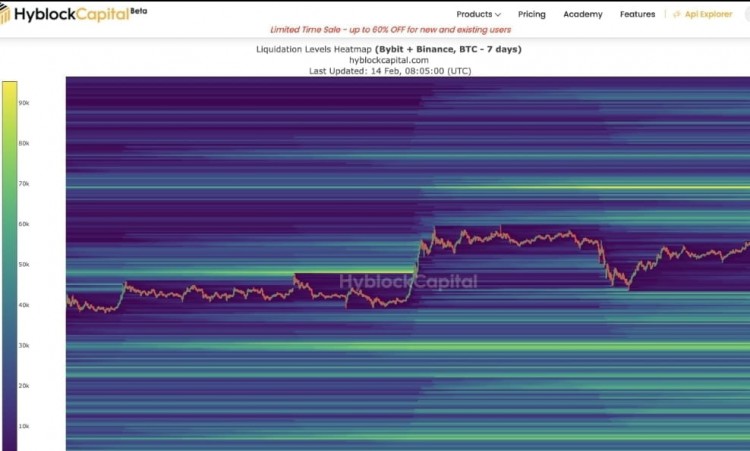Open the Pricing page
Image resolution: width=750 pixels, height=451 pixels.
531,14
